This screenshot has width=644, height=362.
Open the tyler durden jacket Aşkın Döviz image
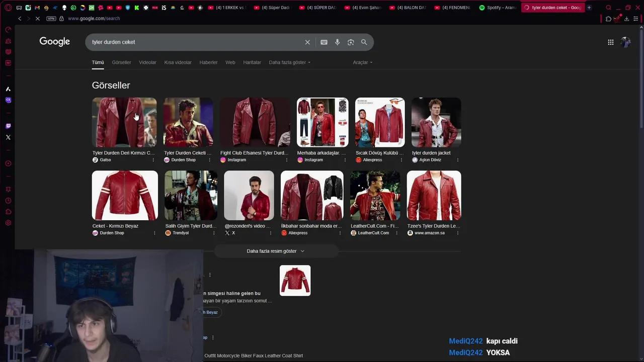click(x=436, y=122)
